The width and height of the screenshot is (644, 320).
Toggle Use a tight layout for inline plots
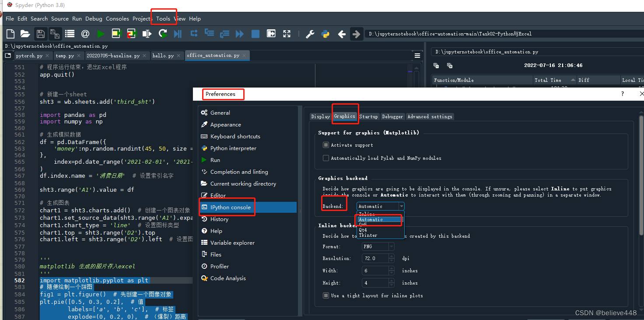pyautogui.click(x=326, y=295)
